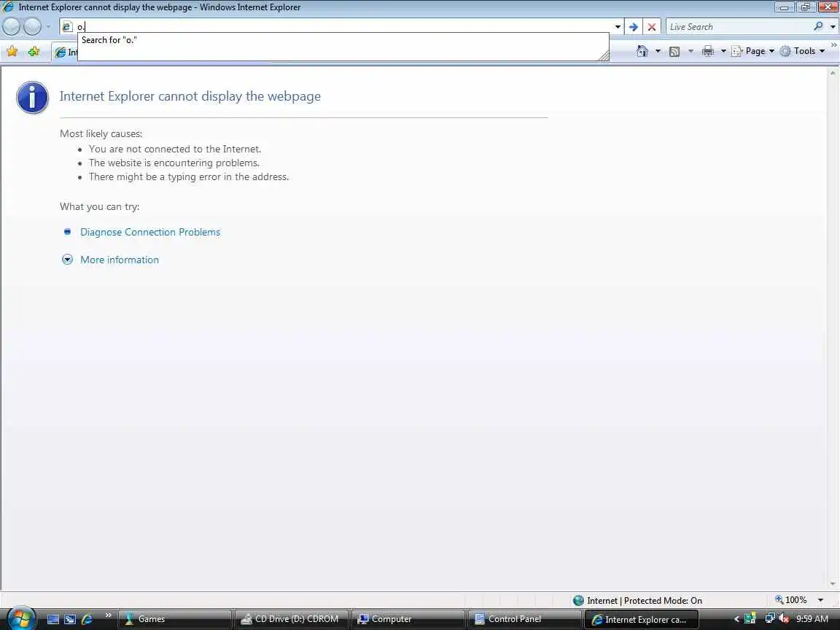Click Switch between windows quick launch icon
This screenshot has width=840, height=630.
(70, 619)
